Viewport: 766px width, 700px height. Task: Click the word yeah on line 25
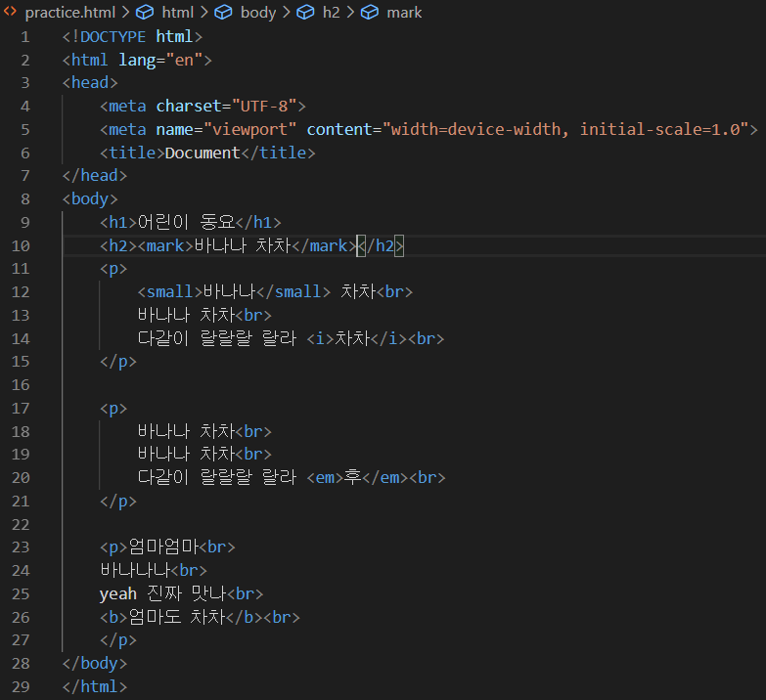tap(118, 594)
